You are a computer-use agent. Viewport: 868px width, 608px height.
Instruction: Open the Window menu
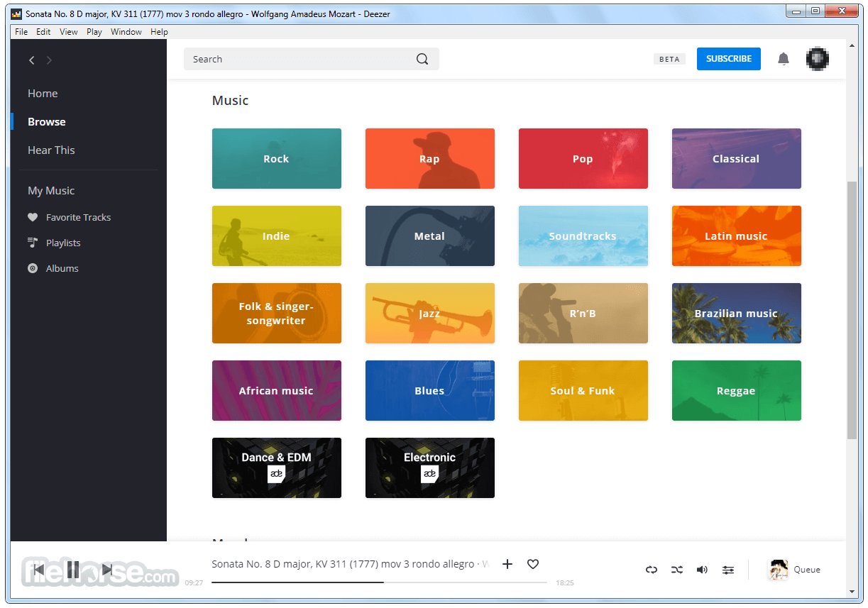coord(126,32)
